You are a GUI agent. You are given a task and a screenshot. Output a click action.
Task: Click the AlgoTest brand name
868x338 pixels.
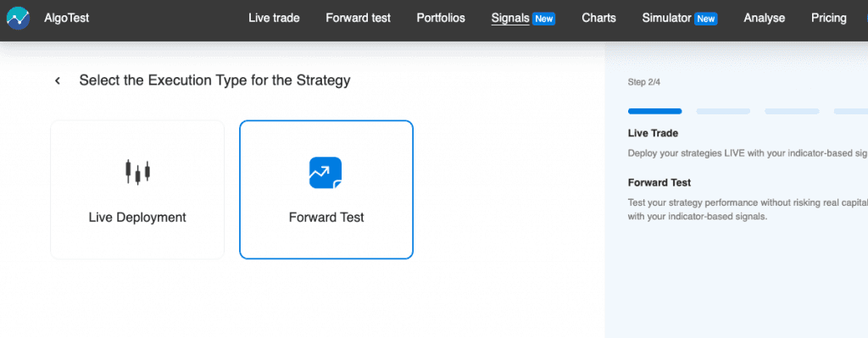(66, 19)
